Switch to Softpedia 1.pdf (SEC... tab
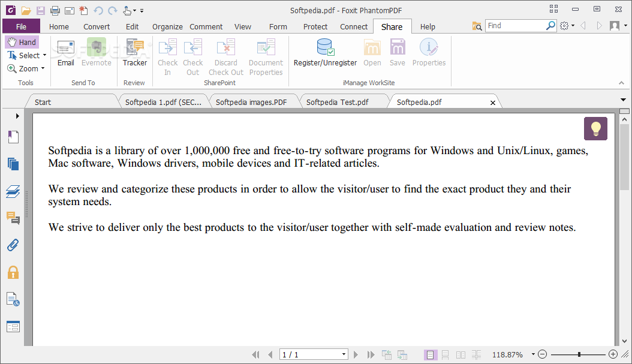 pos(163,103)
